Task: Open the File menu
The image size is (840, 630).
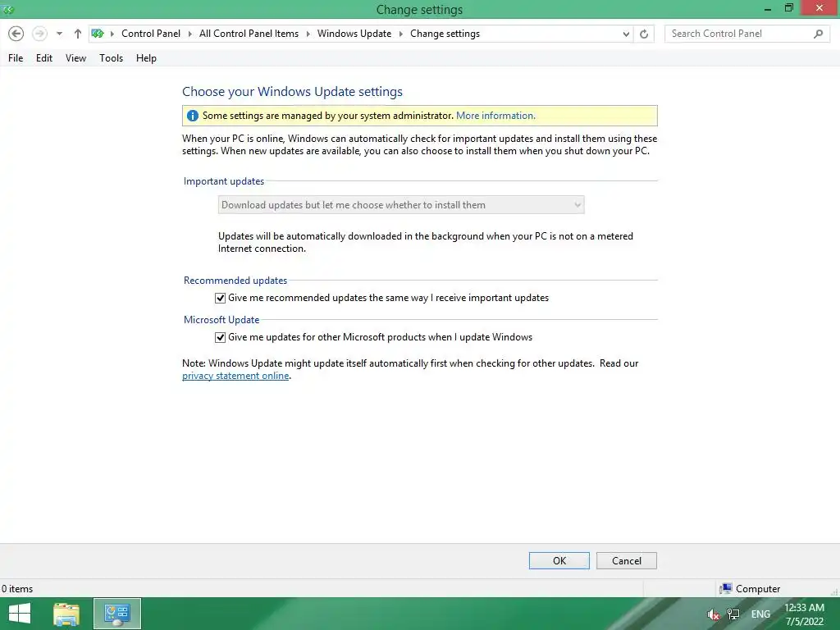Action: [16, 58]
